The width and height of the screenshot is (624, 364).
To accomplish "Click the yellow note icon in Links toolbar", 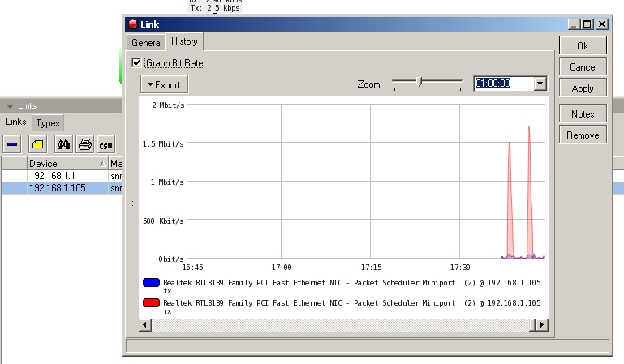I will (x=38, y=143).
